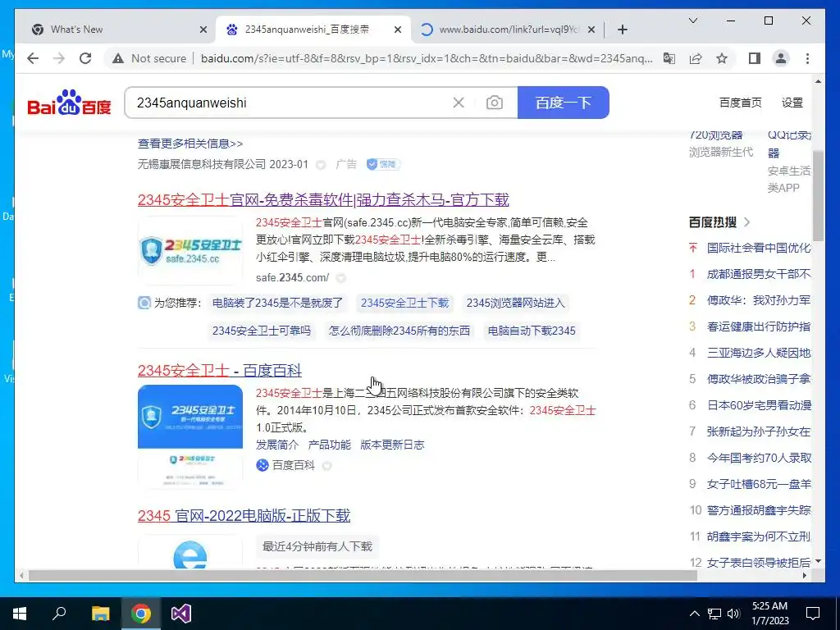Close the What's New tab
The width and height of the screenshot is (840, 630).
tap(203, 30)
